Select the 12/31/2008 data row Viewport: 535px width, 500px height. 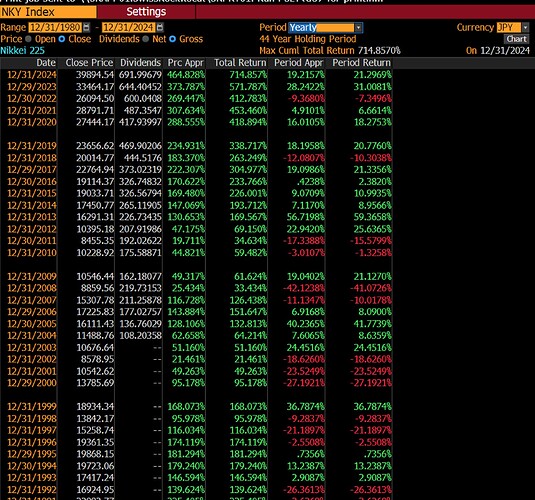[x=197, y=288]
